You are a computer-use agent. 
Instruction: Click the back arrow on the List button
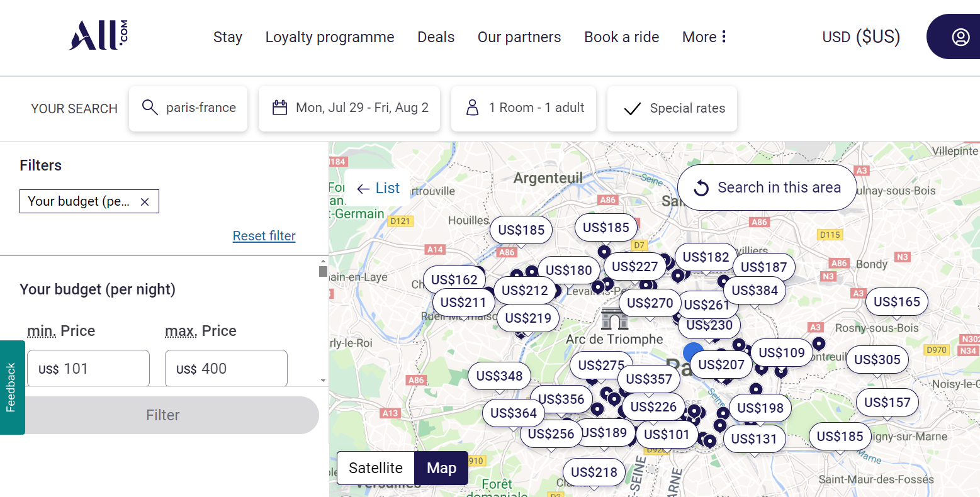[x=364, y=187]
